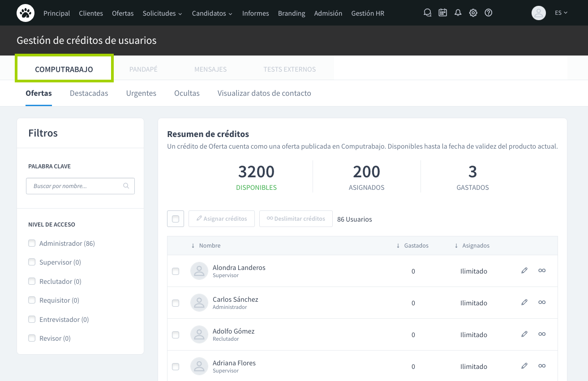Click the Asignar créditos button

(x=222, y=218)
